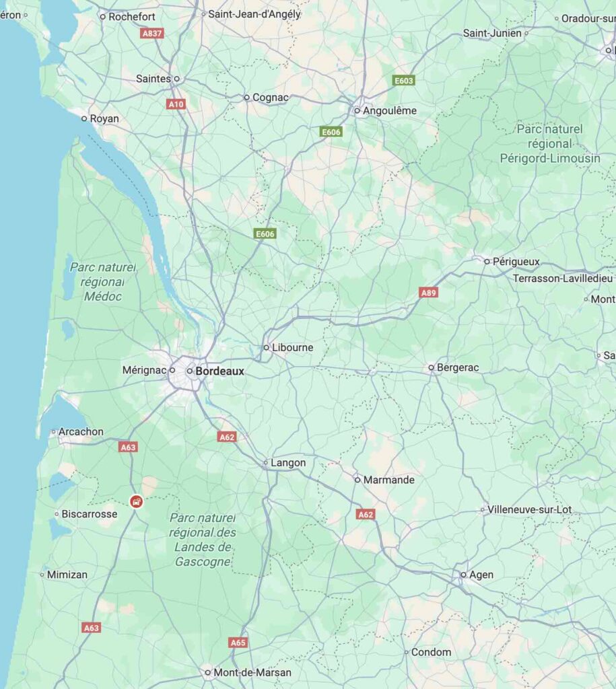The image size is (616, 689).
Task: Open the Périgueux place label
Action: click(x=516, y=262)
